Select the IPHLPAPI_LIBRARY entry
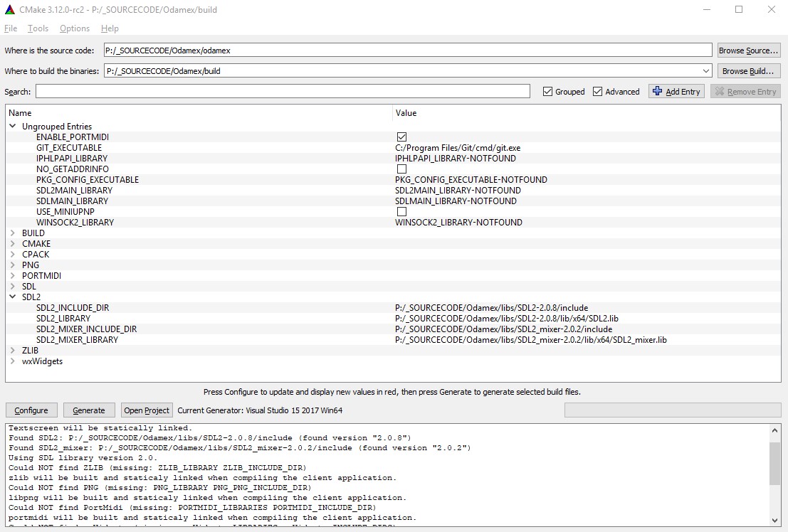The width and height of the screenshot is (788, 532). point(72,158)
